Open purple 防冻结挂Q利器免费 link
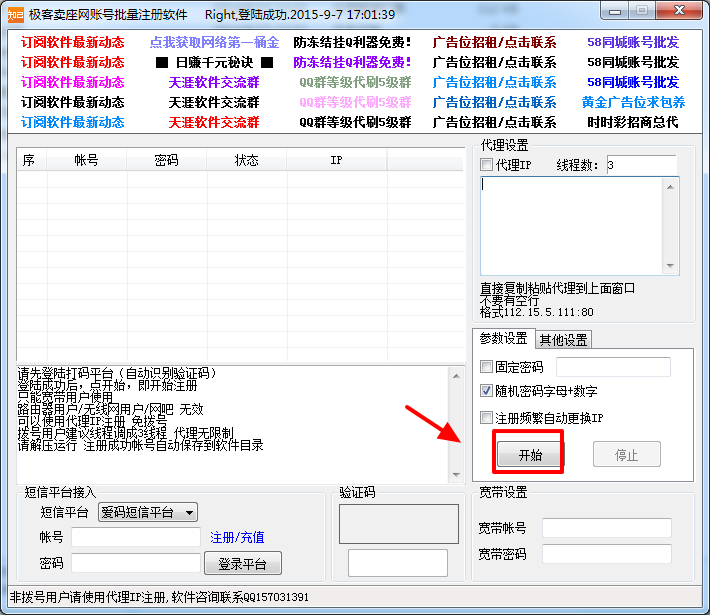This screenshot has width=710, height=615. pyautogui.click(x=352, y=62)
